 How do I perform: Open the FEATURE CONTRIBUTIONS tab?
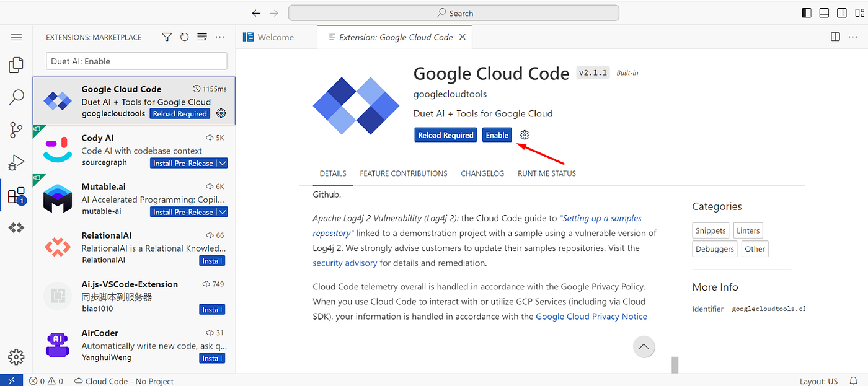404,173
